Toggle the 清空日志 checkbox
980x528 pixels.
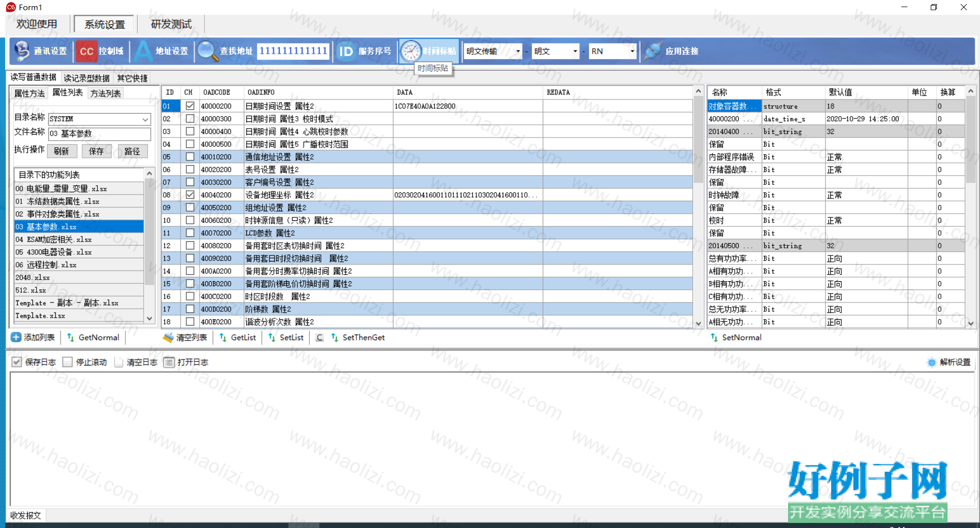(x=118, y=362)
